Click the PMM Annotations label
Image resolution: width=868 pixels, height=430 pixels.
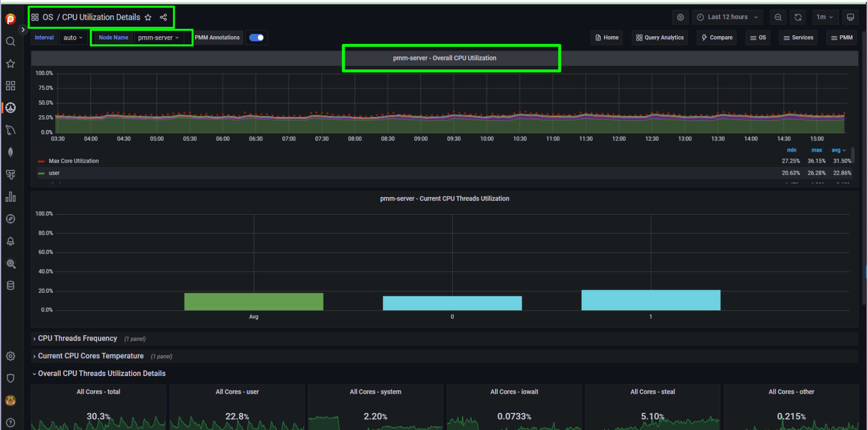pos(217,38)
